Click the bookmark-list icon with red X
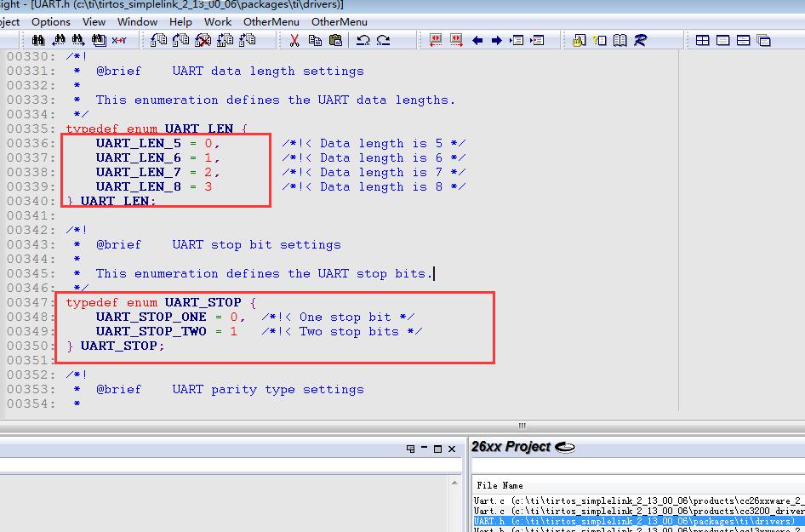805x532 pixels. click(203, 40)
